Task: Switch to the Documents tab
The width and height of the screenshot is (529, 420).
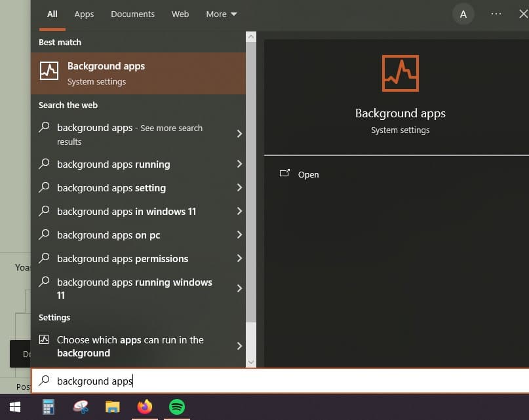Action: tap(132, 14)
